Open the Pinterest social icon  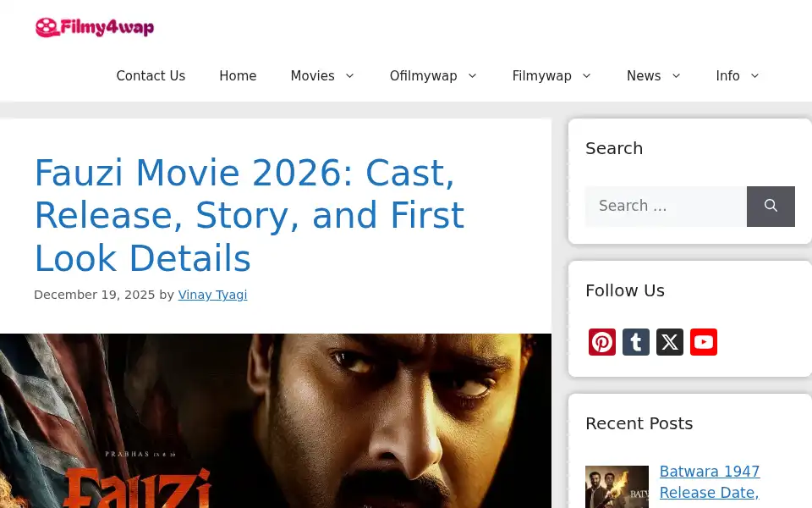[x=601, y=342]
